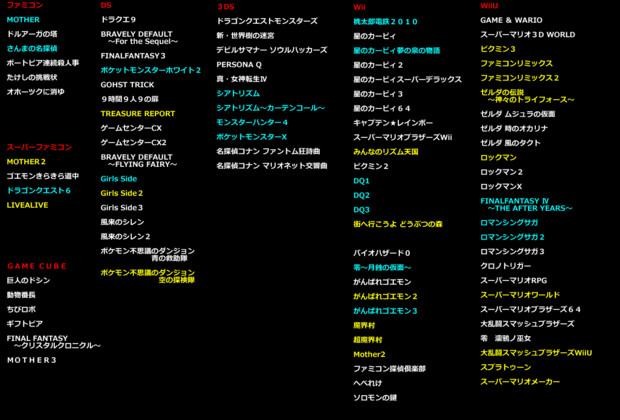The height and width of the screenshot is (420, 620).
Task: Click キャプテン★レインボー entry
Action: 393,123
